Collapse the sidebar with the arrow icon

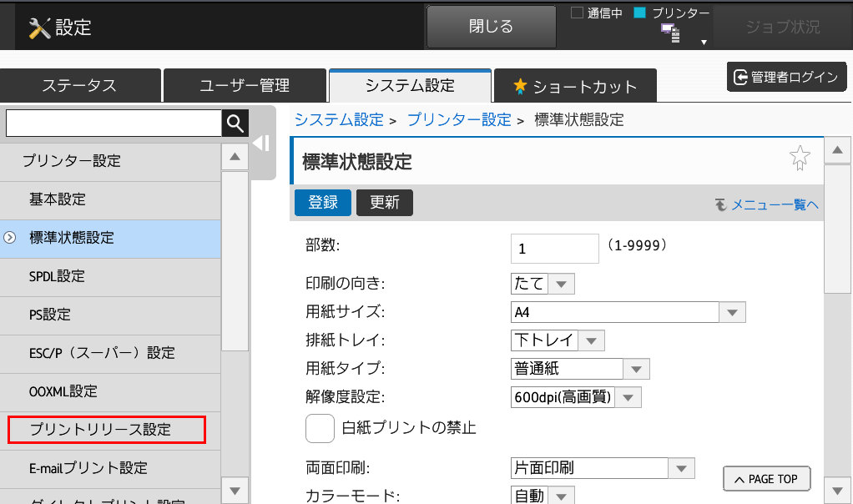[261, 144]
